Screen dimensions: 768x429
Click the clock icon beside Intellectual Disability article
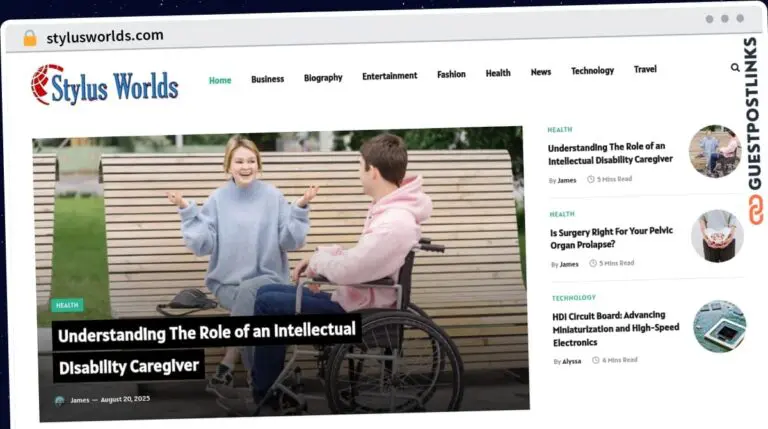(x=591, y=179)
